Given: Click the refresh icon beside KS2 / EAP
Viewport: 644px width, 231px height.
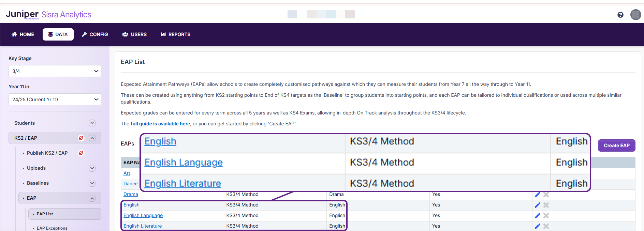Looking at the screenshot, I should tap(81, 138).
